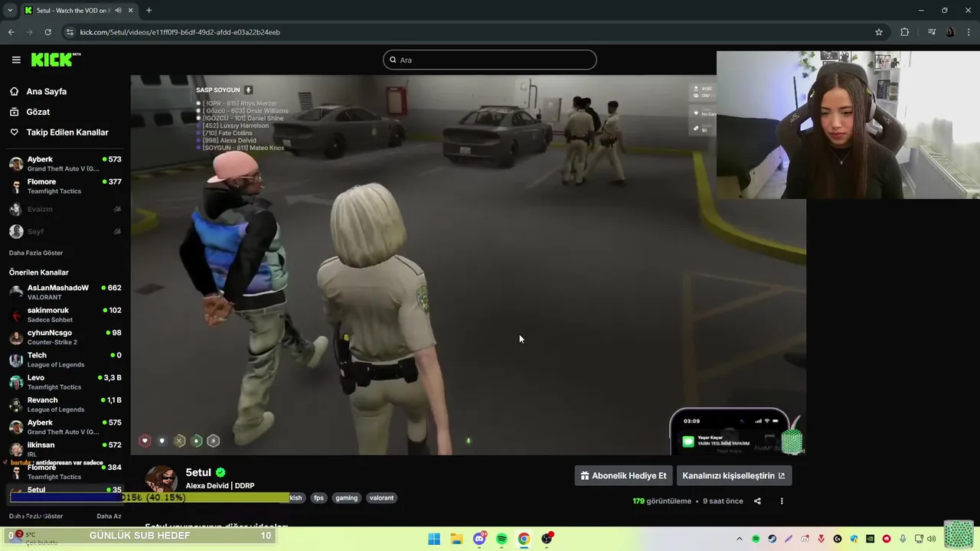
Task: Open Spotify from taskbar
Action: [501, 539]
